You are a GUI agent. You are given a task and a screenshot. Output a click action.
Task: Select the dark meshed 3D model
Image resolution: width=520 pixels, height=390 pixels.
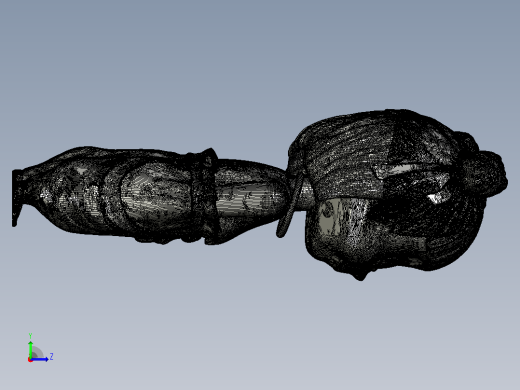point(260,195)
